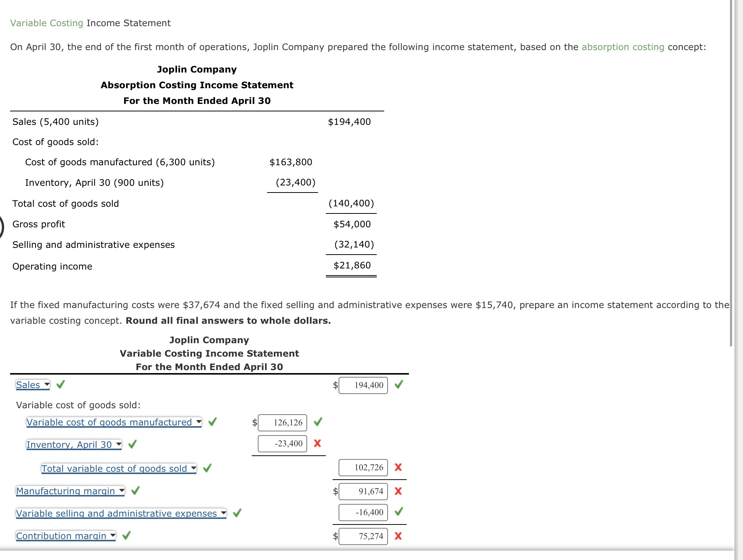Image resolution: width=743 pixels, height=560 pixels.
Task: Open Variable selling and administrative expenses dropdown
Action: tap(121, 513)
